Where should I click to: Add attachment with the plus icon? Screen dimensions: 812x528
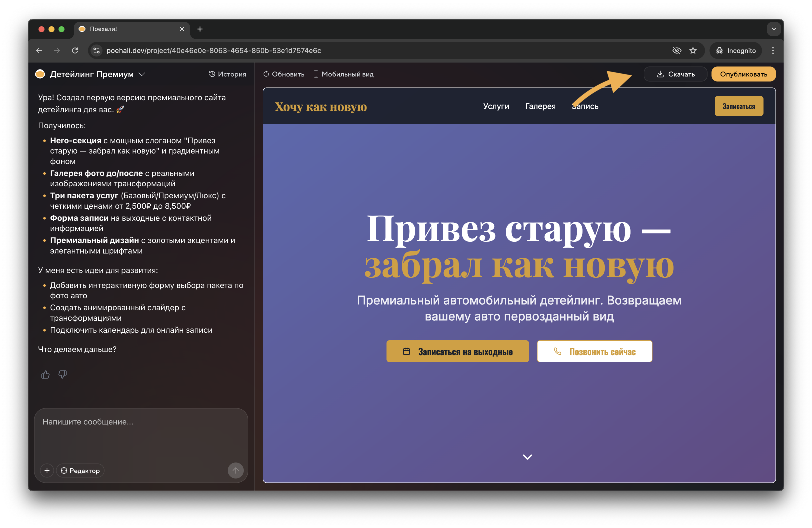(x=47, y=470)
